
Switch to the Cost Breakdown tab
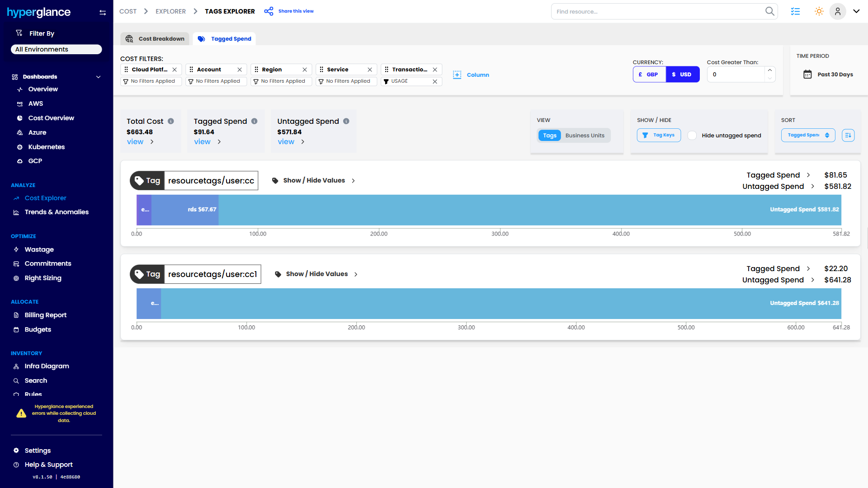[x=155, y=39]
